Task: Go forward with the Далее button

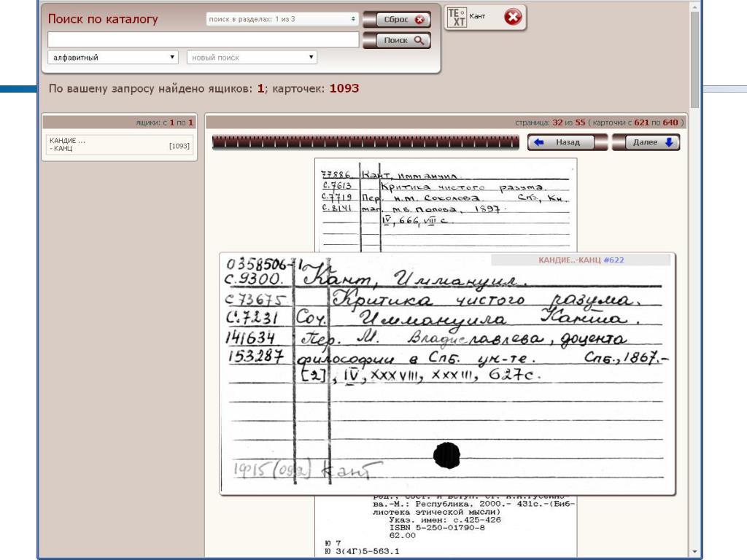Action: (646, 142)
